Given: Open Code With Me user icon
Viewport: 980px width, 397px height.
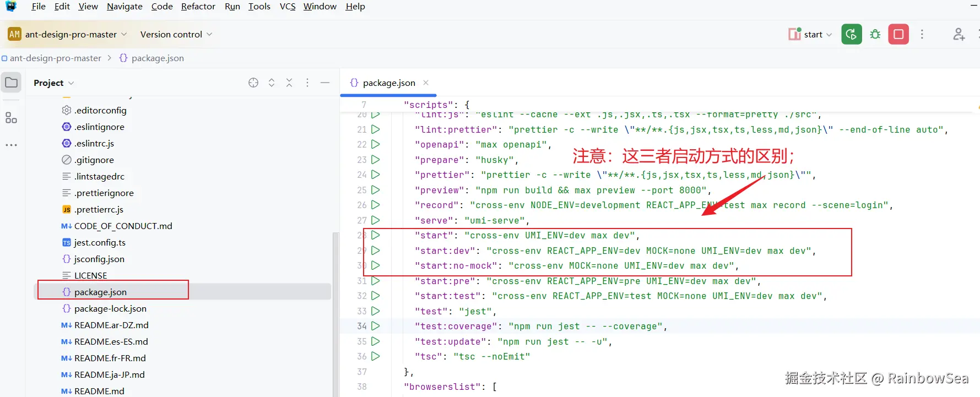Looking at the screenshot, I should 959,34.
